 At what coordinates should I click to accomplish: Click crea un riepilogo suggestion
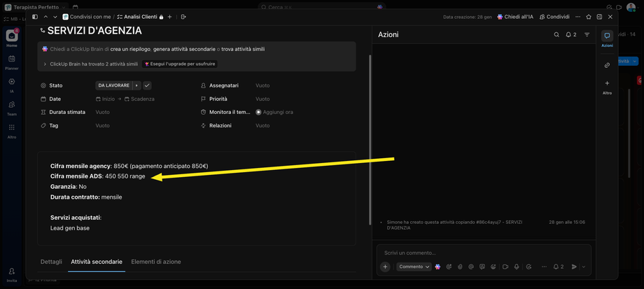(131, 49)
